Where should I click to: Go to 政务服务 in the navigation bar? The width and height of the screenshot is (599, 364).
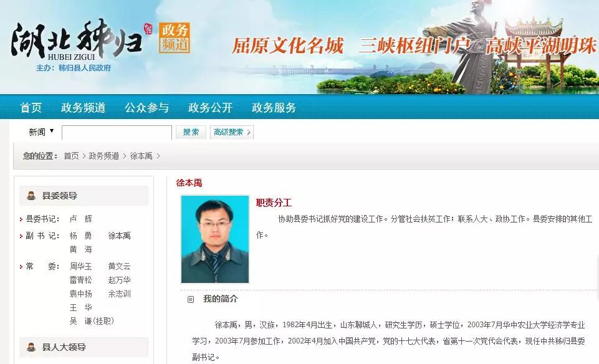[274, 108]
